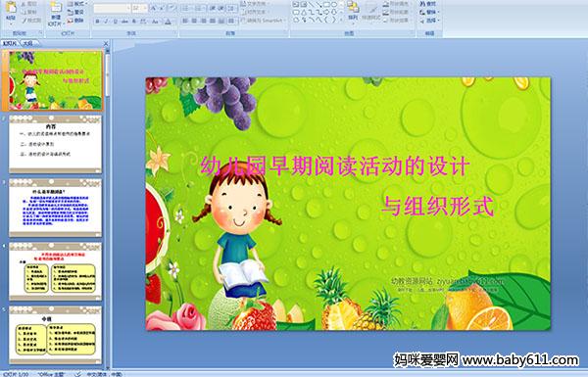Toggle underline formatting
This screenshot has height=377, width=588.
click(x=116, y=22)
